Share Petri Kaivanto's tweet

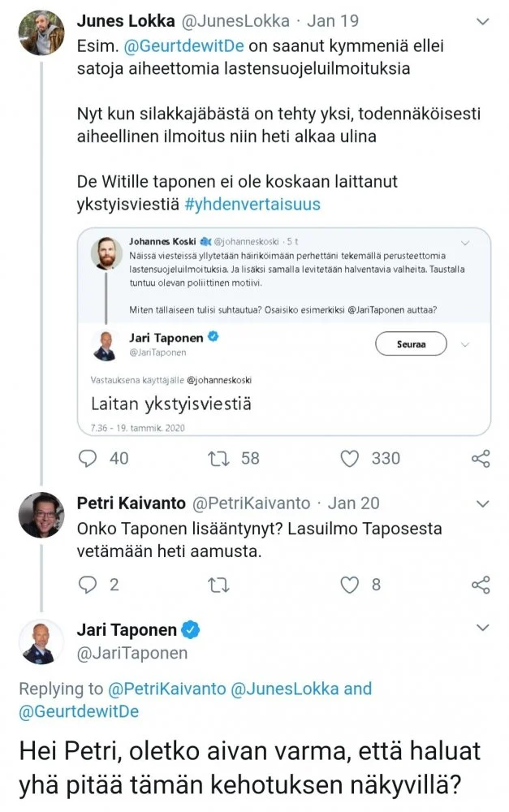[481, 585]
